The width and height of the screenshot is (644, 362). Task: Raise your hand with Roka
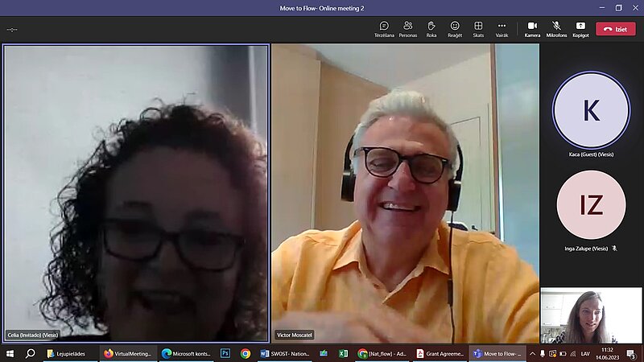[x=431, y=29]
